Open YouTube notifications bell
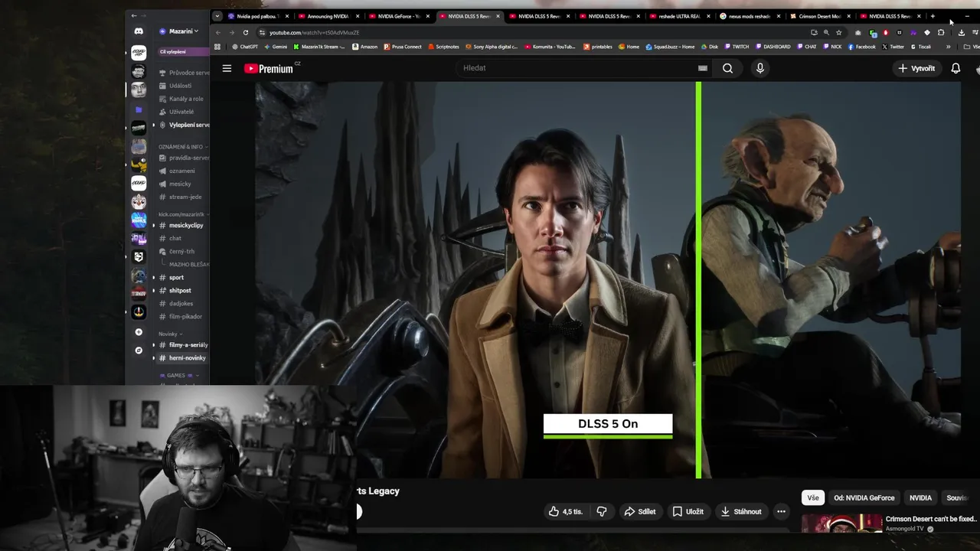Image resolution: width=980 pixels, height=551 pixels. (x=955, y=68)
